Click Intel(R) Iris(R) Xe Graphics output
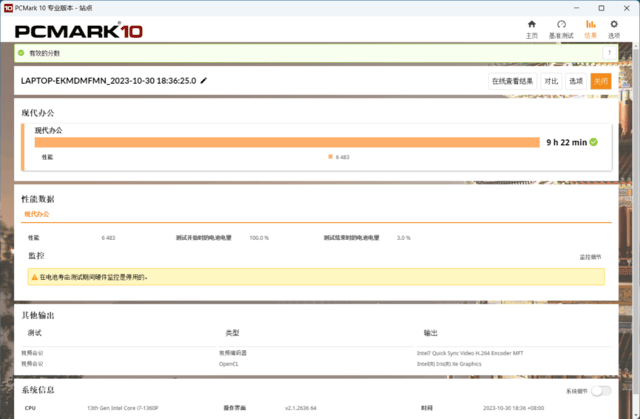The height and width of the screenshot is (419, 640). pos(449,364)
